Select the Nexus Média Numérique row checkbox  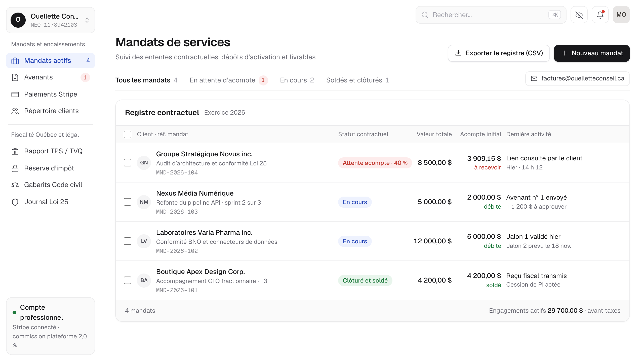pyautogui.click(x=128, y=202)
